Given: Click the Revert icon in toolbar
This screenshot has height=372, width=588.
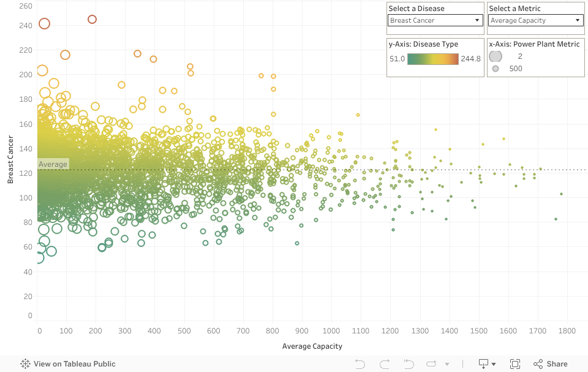Looking at the screenshot, I should [x=409, y=364].
